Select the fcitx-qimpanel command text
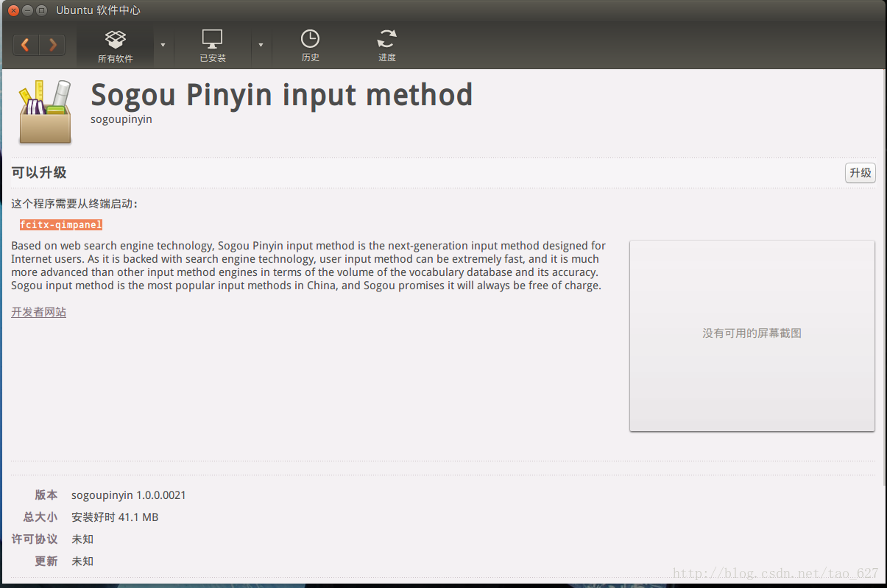Viewport: 887px width, 588px height. (61, 224)
